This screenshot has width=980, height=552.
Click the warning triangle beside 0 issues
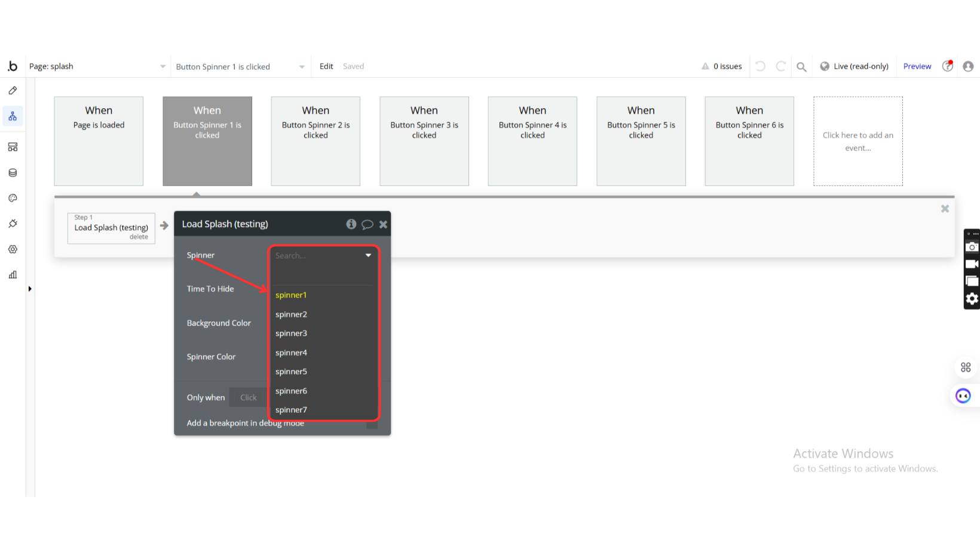705,66
